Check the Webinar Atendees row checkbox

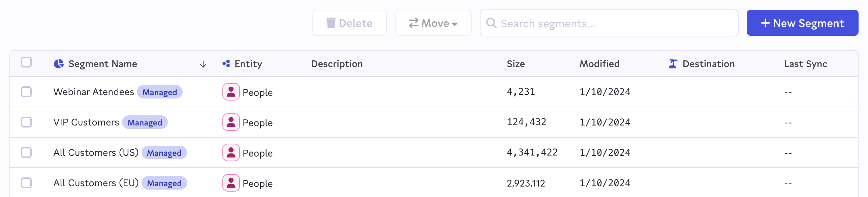pos(26,92)
